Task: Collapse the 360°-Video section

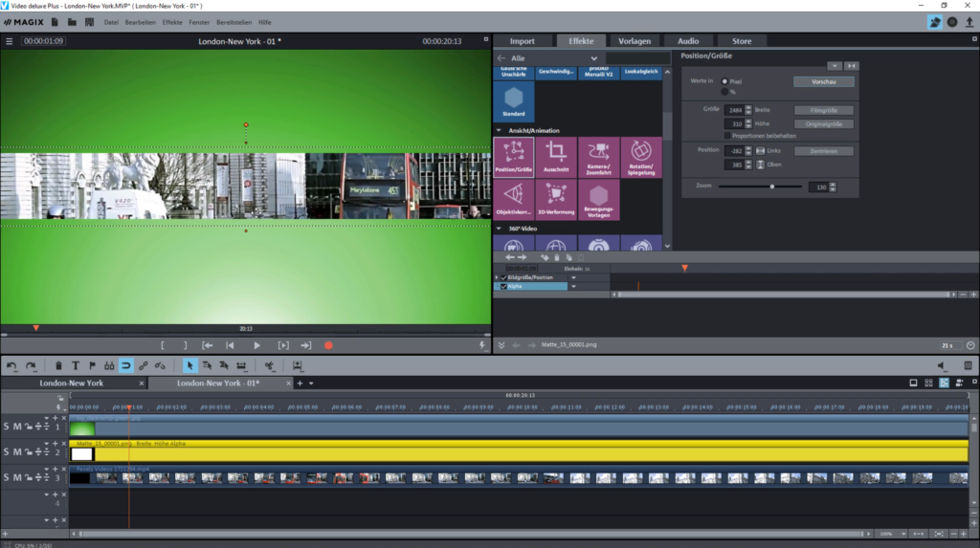Action: tap(499, 229)
